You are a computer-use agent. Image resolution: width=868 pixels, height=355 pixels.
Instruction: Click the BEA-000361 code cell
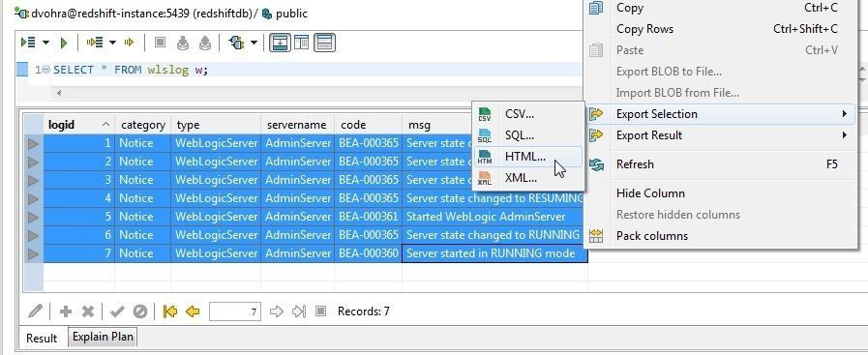[x=368, y=217]
